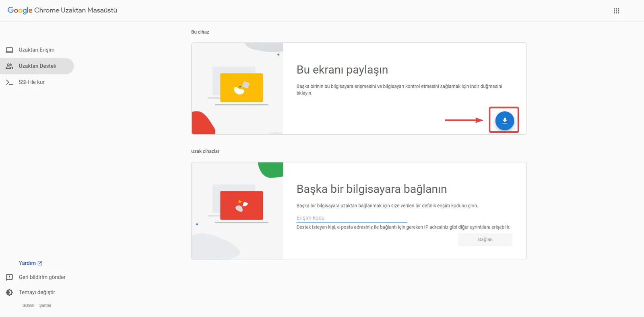Select Uzaktan Destek in sidebar
The height and width of the screenshot is (317, 644).
[37, 66]
